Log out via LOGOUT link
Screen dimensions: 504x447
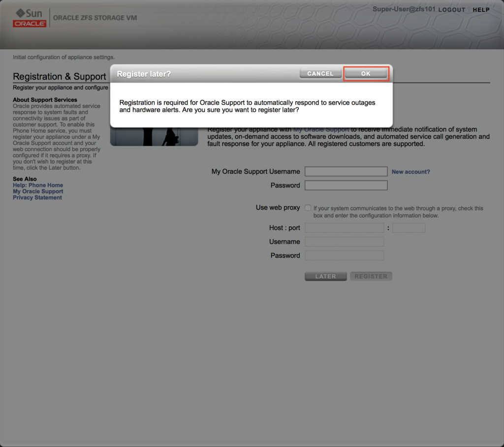click(x=452, y=10)
